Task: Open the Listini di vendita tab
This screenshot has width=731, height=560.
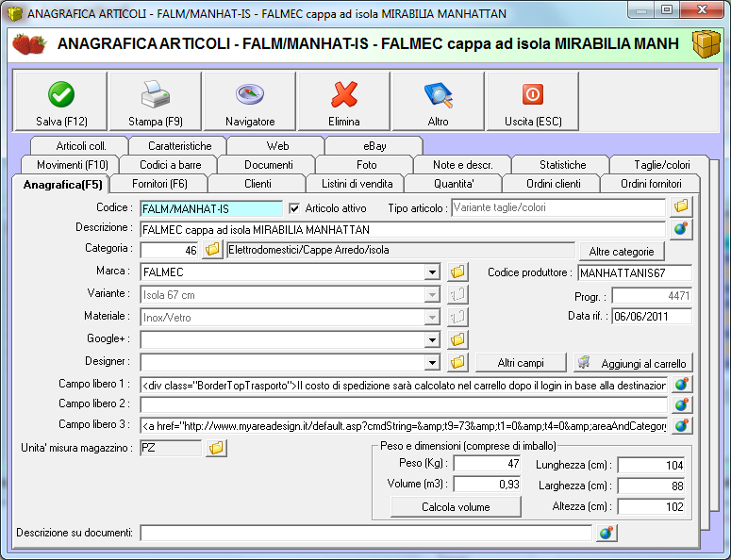Action: pyautogui.click(x=357, y=184)
